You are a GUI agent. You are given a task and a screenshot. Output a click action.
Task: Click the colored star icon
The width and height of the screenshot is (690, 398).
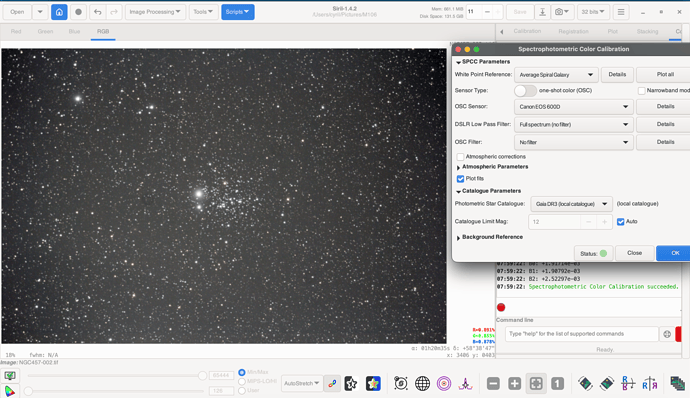click(373, 383)
